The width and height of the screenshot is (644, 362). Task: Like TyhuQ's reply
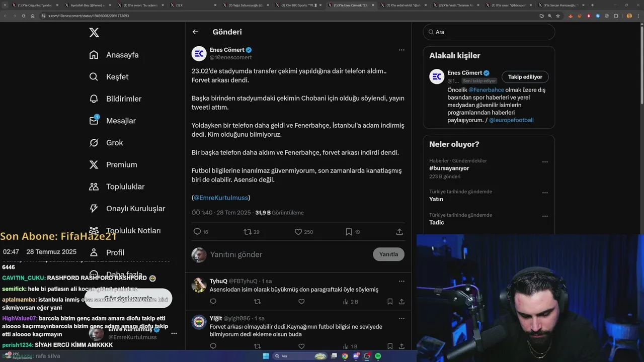tap(301, 302)
